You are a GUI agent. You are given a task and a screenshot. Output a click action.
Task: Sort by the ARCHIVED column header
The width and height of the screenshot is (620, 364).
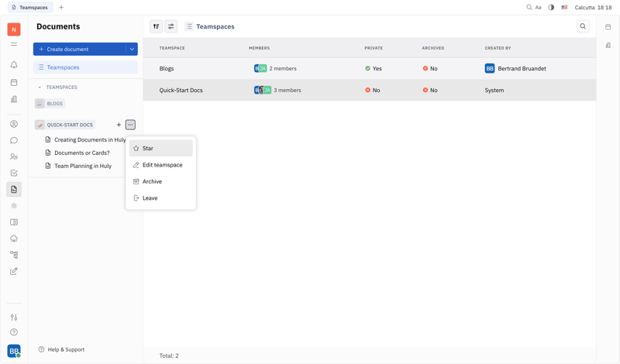click(433, 48)
